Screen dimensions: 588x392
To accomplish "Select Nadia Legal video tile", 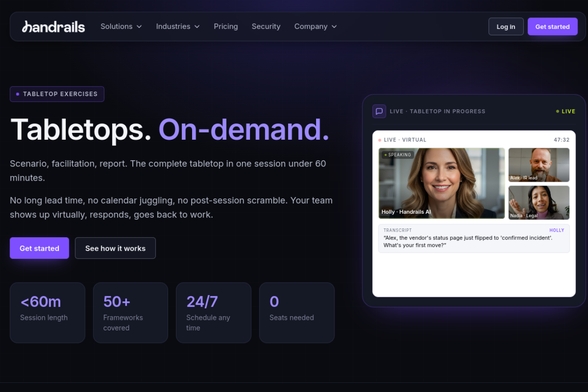I will pyautogui.click(x=539, y=203).
